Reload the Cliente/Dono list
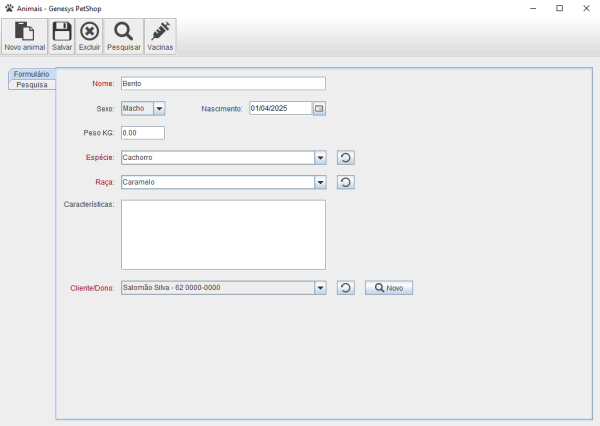 click(346, 288)
